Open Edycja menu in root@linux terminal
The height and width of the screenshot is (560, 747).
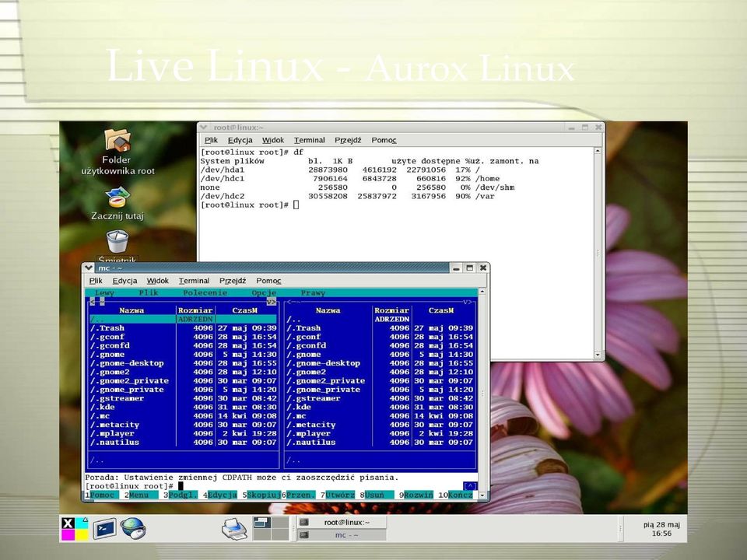pos(240,140)
